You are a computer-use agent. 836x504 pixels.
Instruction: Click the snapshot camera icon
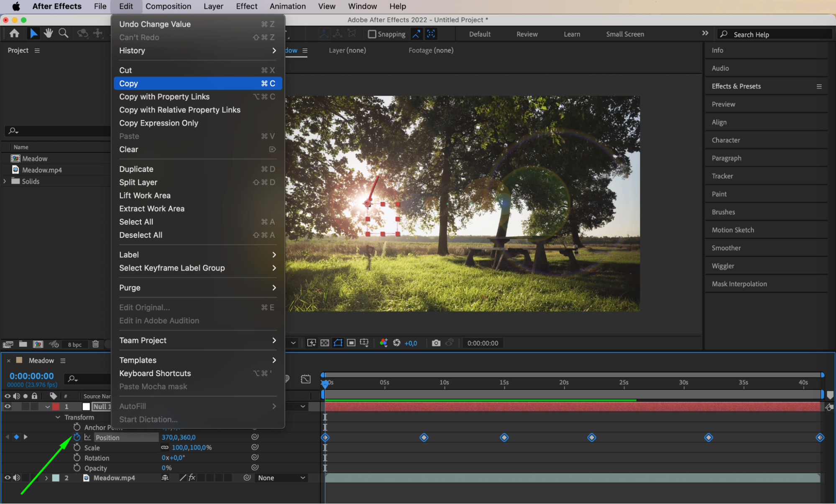pos(436,343)
